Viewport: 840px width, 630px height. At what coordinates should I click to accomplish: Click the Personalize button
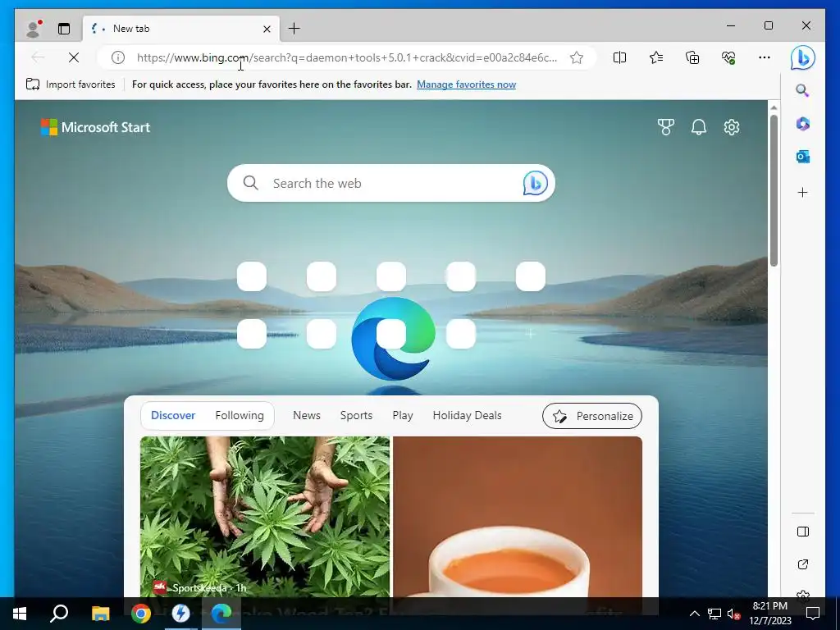pos(592,416)
